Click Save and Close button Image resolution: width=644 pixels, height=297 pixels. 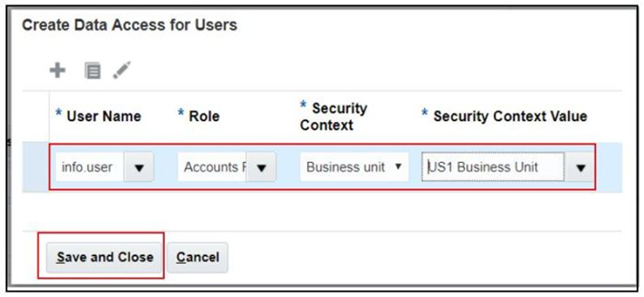pos(104,257)
